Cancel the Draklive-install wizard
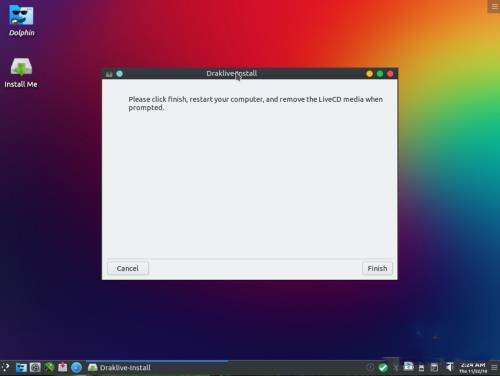The image size is (500, 376). [x=128, y=268]
